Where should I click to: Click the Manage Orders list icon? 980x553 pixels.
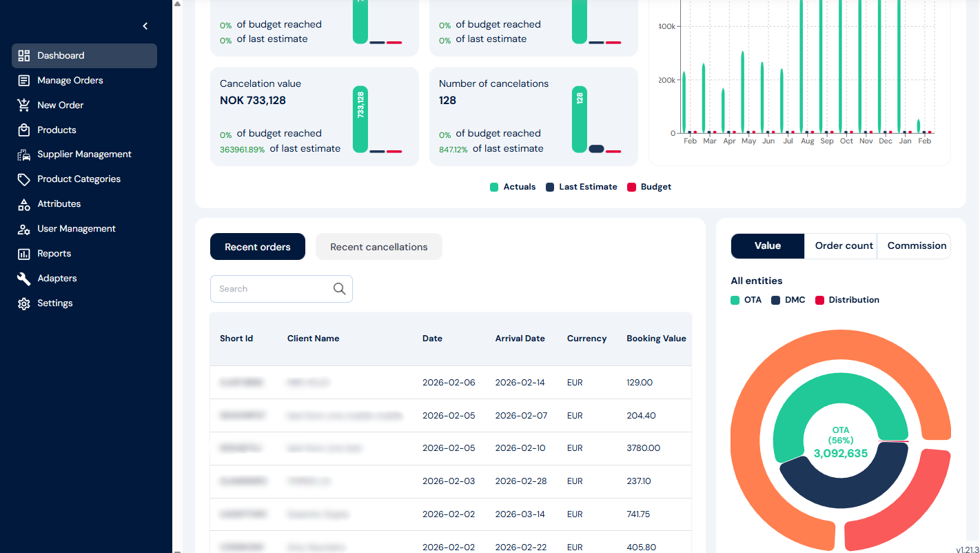point(24,81)
